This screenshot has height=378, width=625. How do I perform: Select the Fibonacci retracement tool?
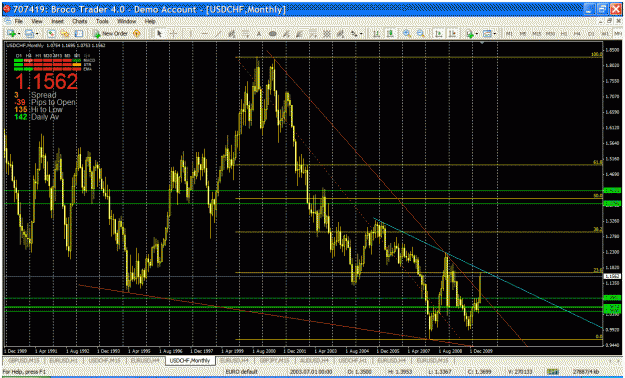pyautogui.click(x=246, y=34)
